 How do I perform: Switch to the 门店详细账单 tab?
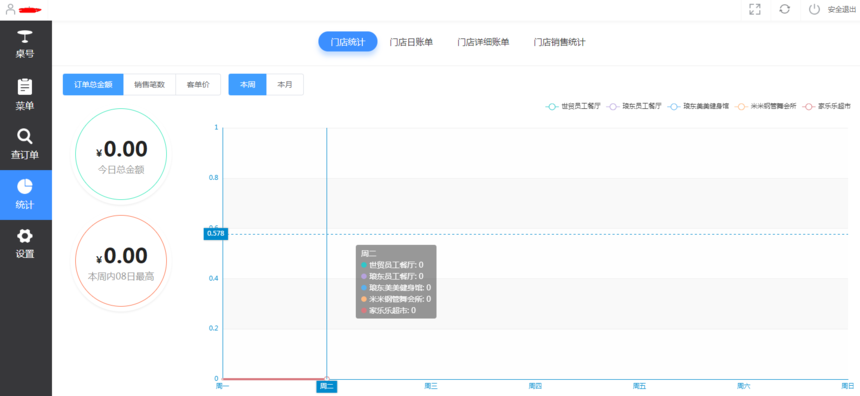(483, 42)
